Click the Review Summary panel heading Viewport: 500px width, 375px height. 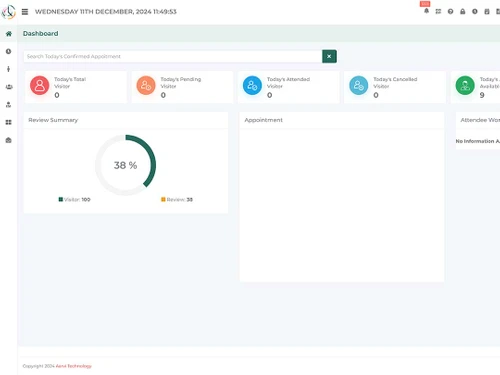click(53, 120)
